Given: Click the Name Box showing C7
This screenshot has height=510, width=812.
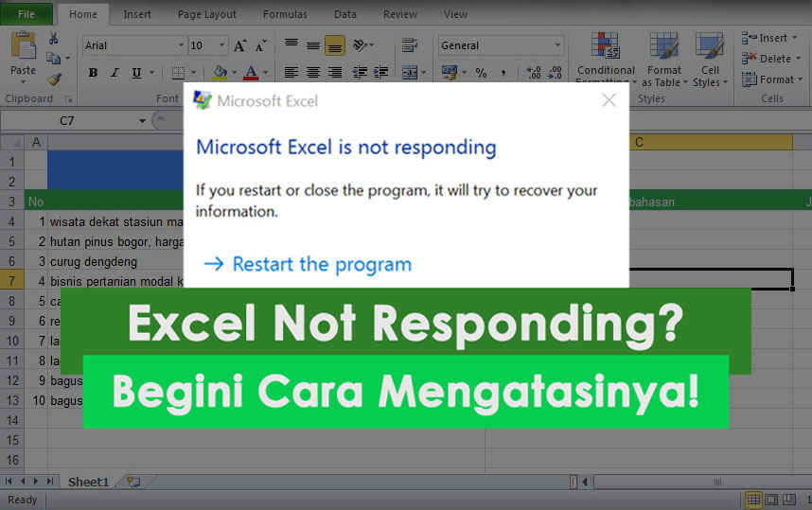Looking at the screenshot, I should point(67,120).
